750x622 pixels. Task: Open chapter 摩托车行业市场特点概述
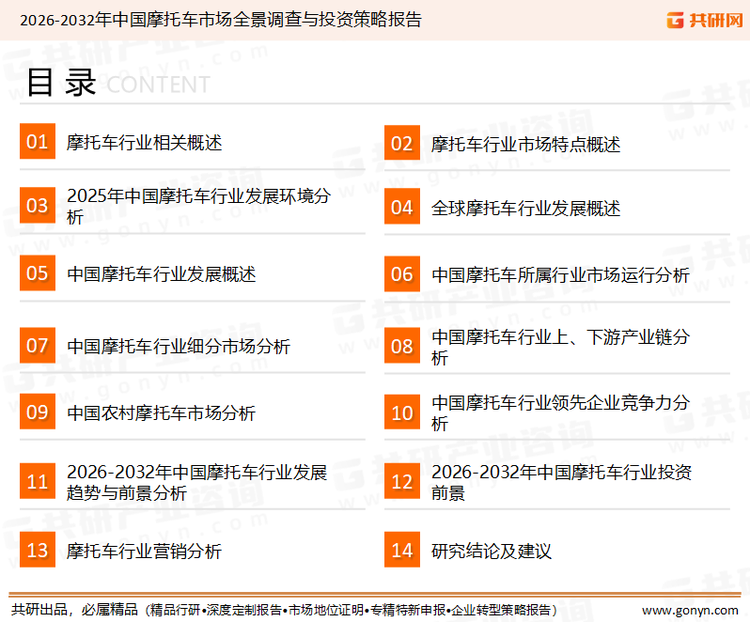click(526, 144)
